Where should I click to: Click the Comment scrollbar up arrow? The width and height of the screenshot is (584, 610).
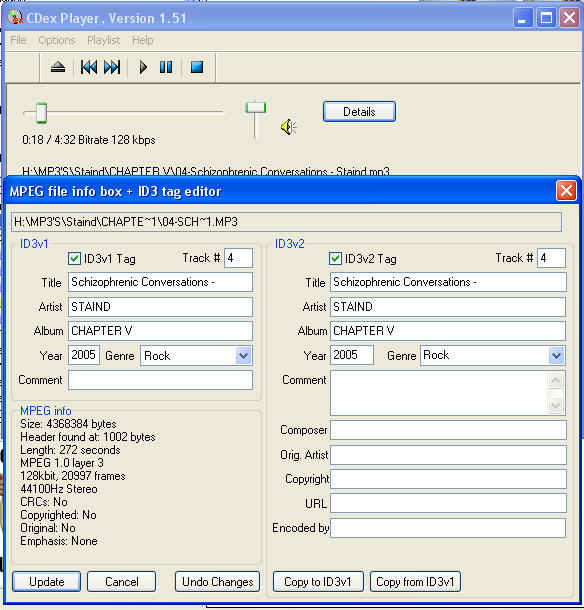556,380
